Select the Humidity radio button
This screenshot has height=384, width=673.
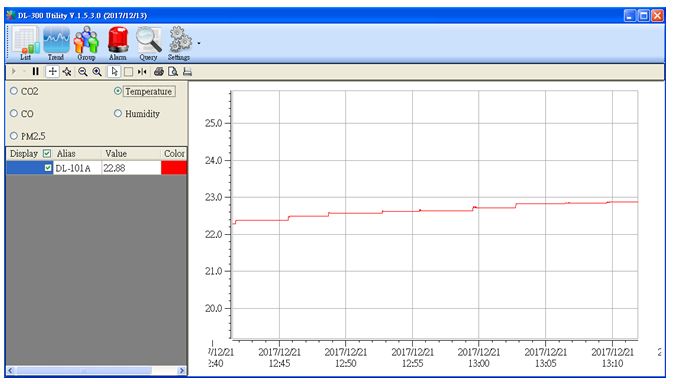click(x=118, y=113)
